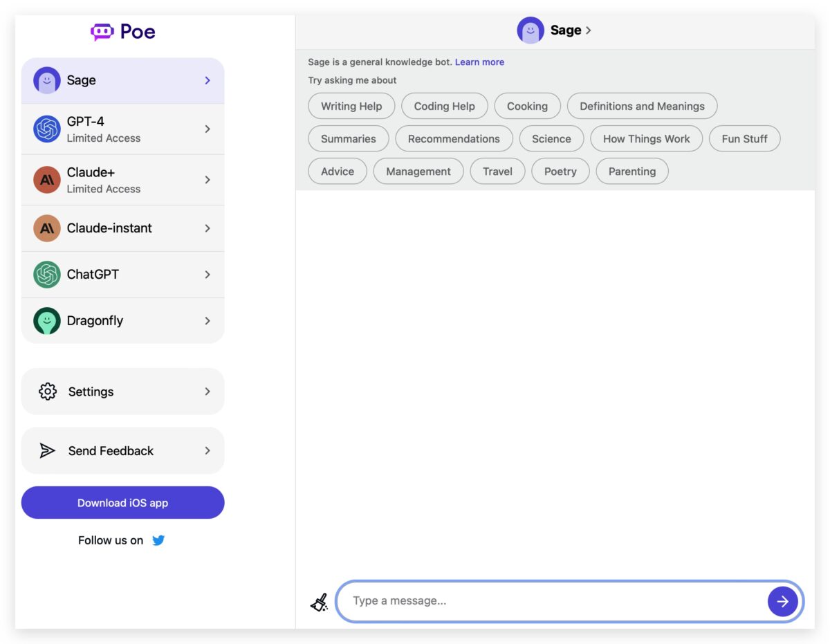The width and height of the screenshot is (830, 644).
Task: Choose the Management suggestion chip
Action: (418, 172)
